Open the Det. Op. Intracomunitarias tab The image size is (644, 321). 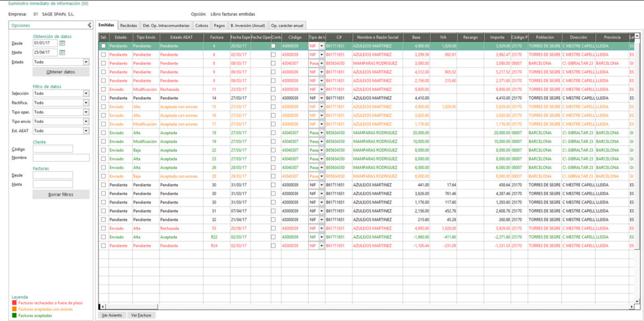pos(166,26)
